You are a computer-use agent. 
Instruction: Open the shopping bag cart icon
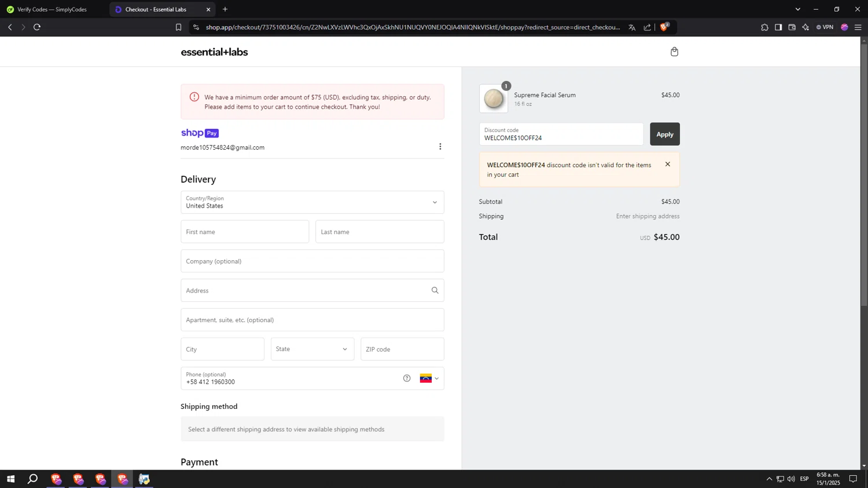pyautogui.click(x=674, y=52)
